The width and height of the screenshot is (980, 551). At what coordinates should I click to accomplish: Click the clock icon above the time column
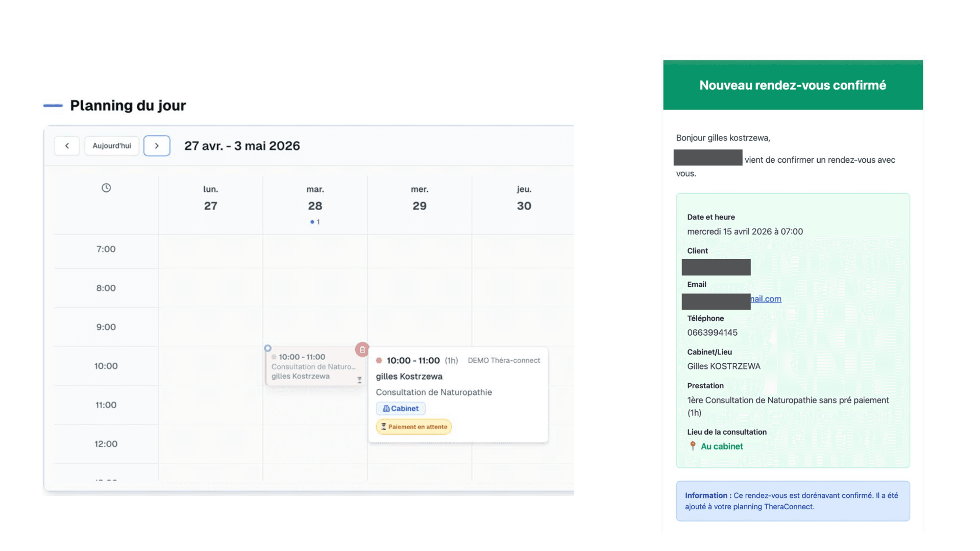click(106, 188)
